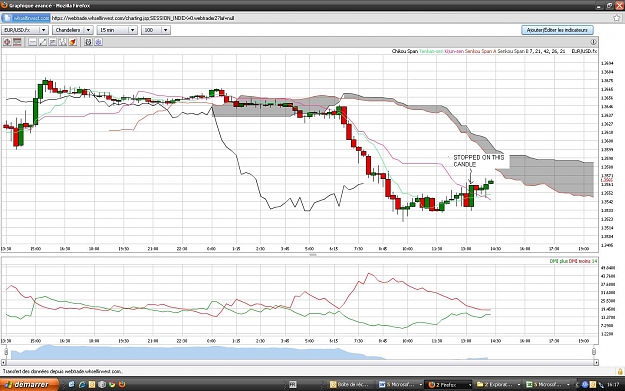Click Internet Explorer quick launch icon
The image size is (625, 391).
(x=82, y=385)
